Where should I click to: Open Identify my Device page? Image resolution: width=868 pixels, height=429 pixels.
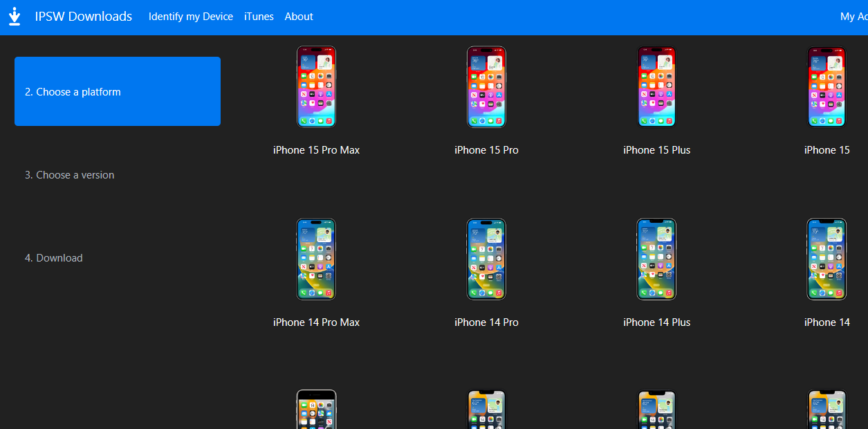click(x=191, y=17)
